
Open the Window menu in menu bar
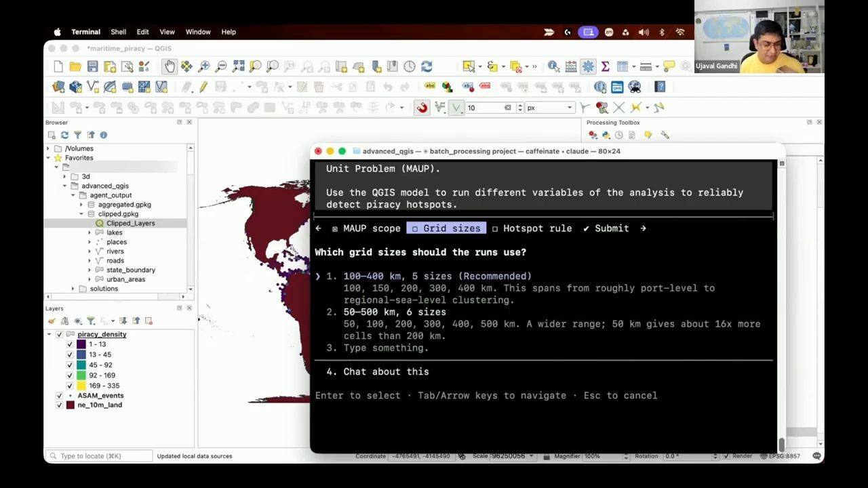(198, 32)
